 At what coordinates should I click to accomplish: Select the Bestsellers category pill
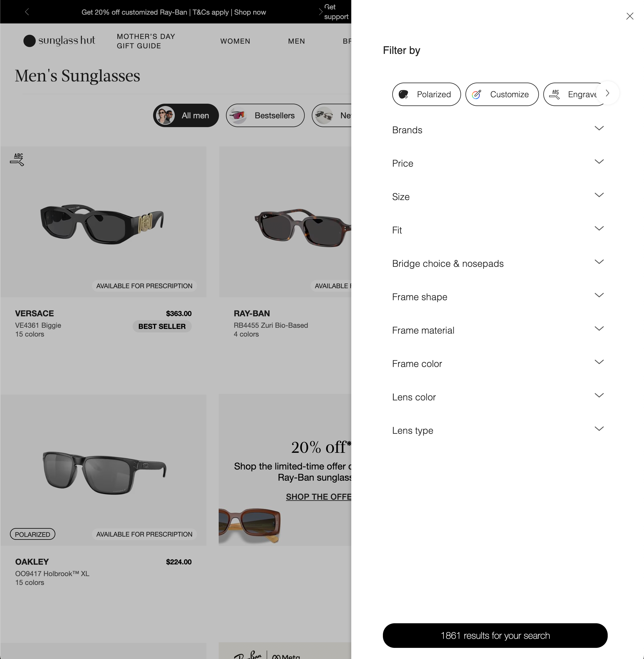(265, 115)
